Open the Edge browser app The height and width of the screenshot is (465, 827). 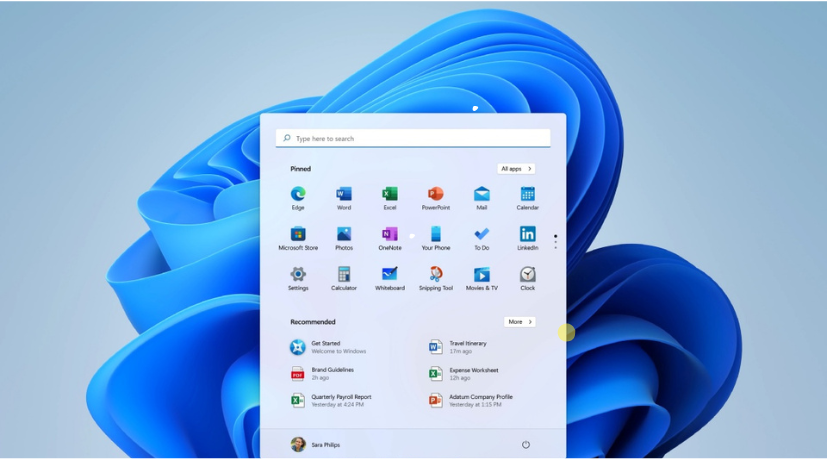[x=298, y=194]
